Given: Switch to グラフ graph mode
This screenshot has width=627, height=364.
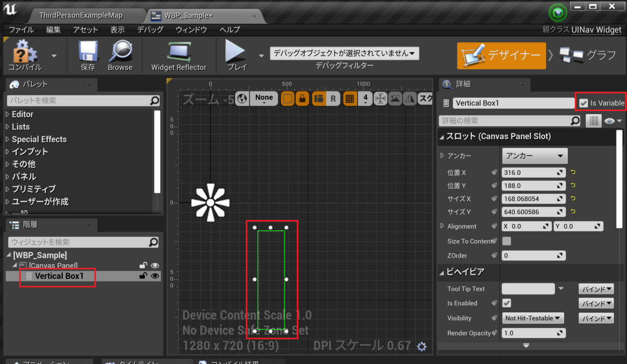Looking at the screenshot, I should (x=588, y=55).
